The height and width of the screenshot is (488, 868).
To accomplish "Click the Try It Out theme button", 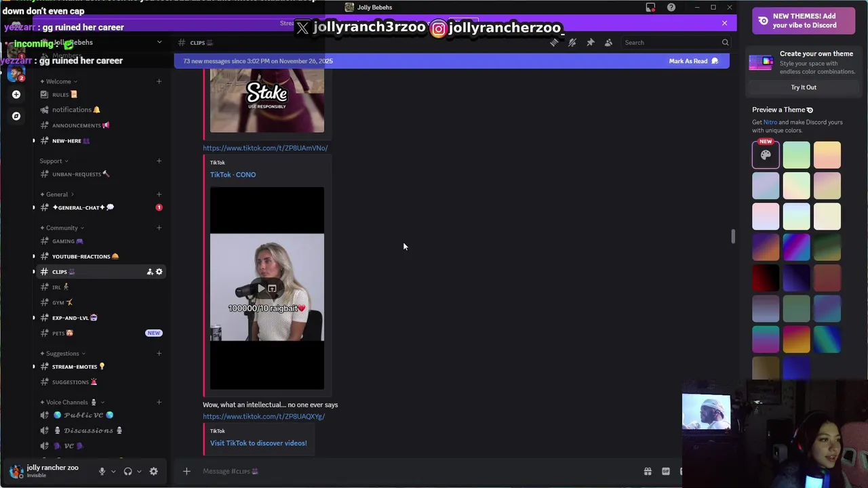I will click(x=804, y=87).
